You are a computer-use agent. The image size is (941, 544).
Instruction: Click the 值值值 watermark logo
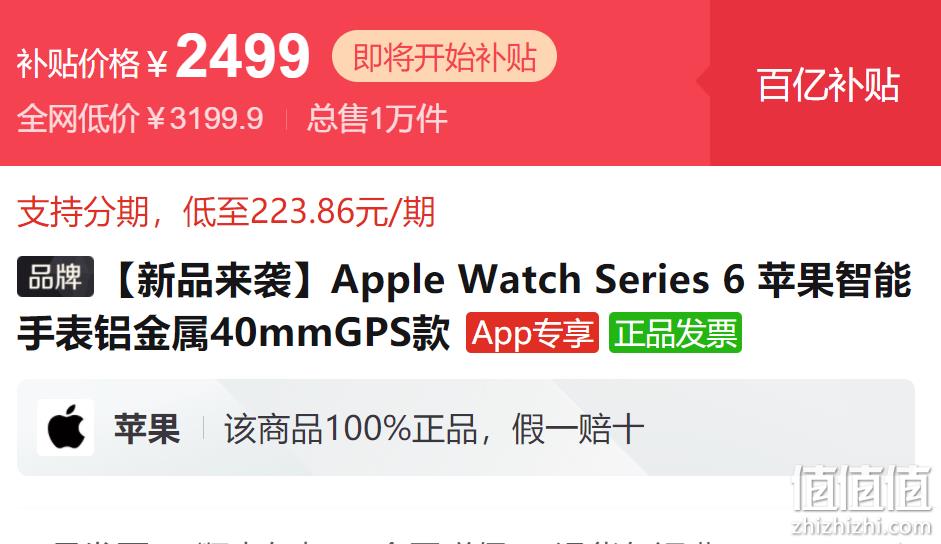click(862, 488)
